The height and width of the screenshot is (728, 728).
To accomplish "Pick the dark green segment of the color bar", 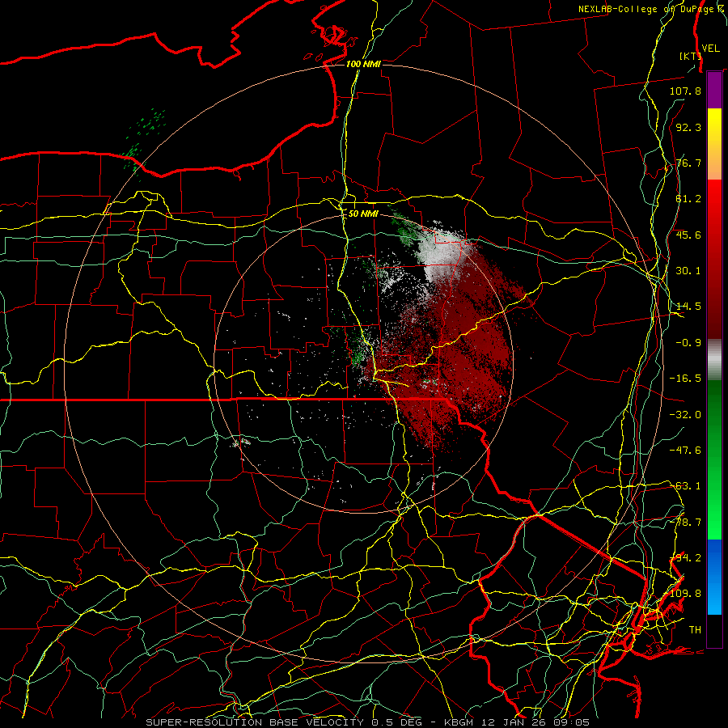I will [x=714, y=418].
